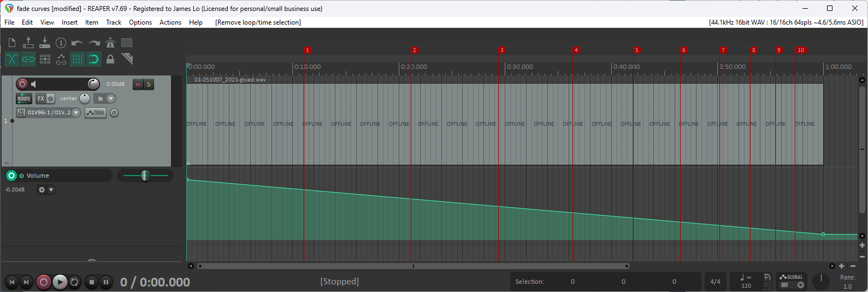Viewport: 868px width, 292px height.
Task: Adjust the track pan center knob
Action: [x=85, y=98]
